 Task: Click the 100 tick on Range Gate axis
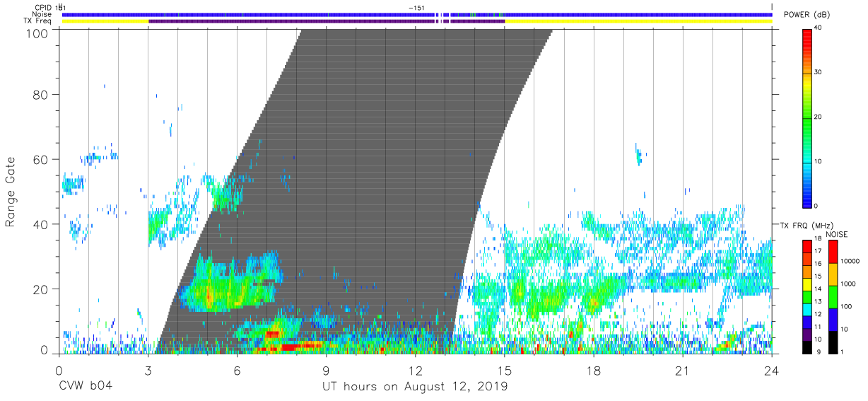pos(37,33)
